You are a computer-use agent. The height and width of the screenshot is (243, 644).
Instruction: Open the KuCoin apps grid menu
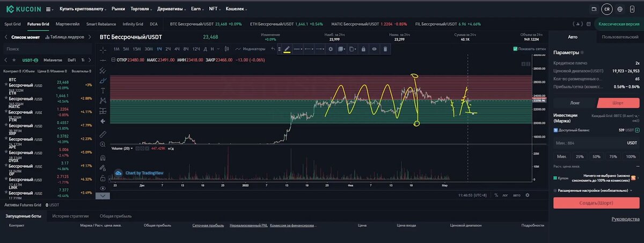tap(49, 9)
